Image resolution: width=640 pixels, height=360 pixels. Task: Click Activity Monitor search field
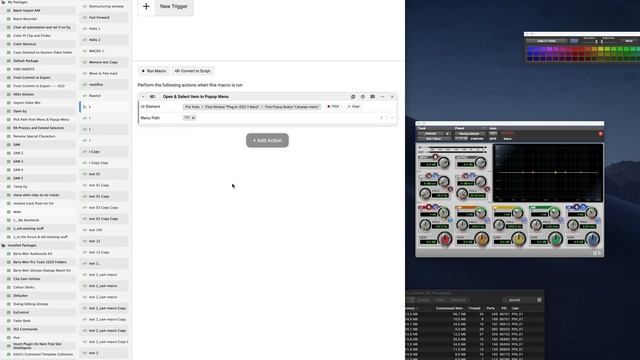coord(518,300)
